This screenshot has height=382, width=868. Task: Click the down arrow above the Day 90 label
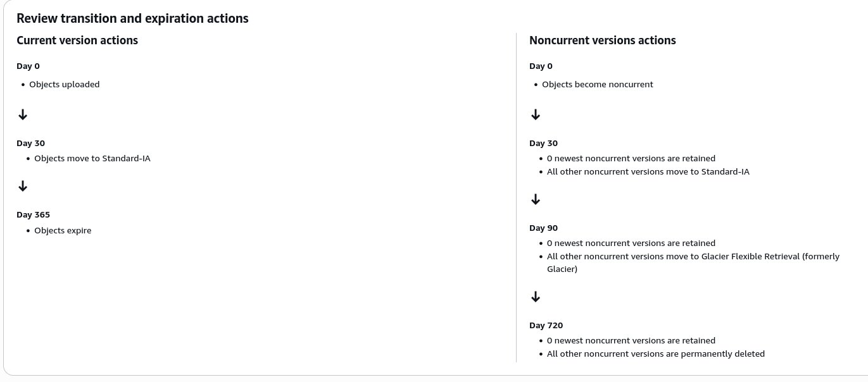536,199
